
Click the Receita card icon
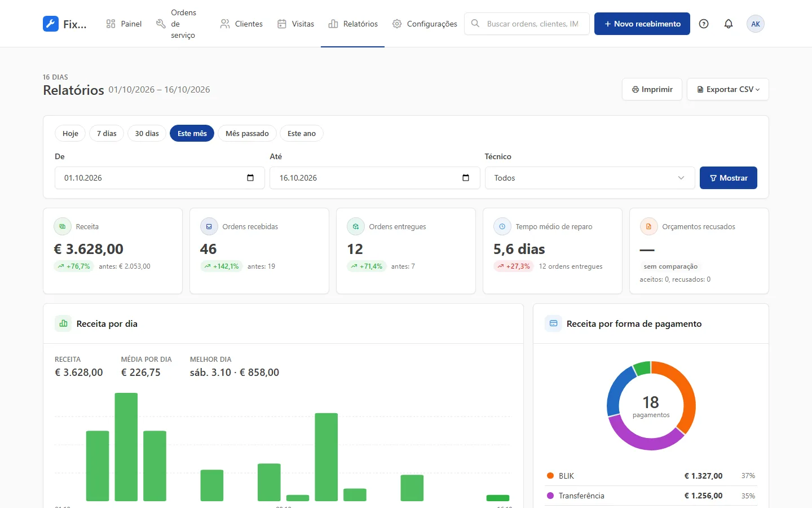pos(63,226)
